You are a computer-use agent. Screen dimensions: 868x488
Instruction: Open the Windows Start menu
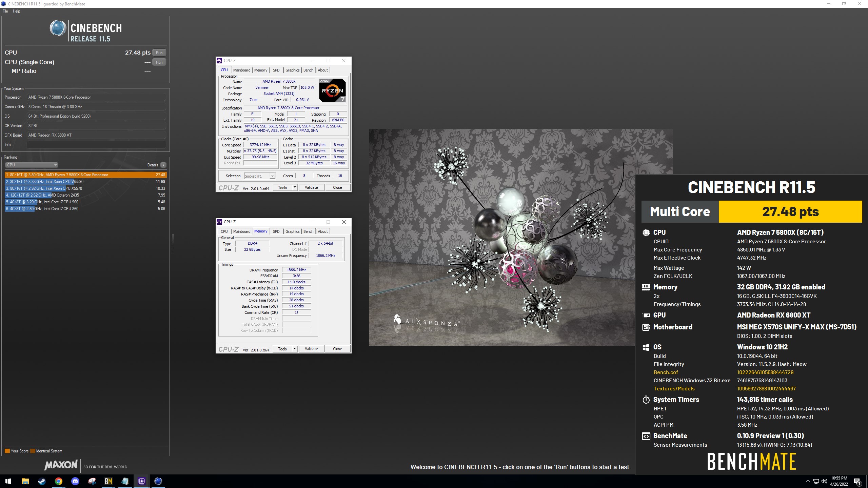[x=8, y=481]
